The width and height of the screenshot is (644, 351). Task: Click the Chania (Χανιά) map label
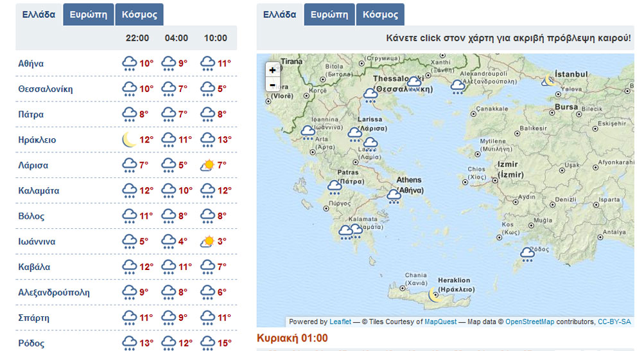(x=415, y=279)
